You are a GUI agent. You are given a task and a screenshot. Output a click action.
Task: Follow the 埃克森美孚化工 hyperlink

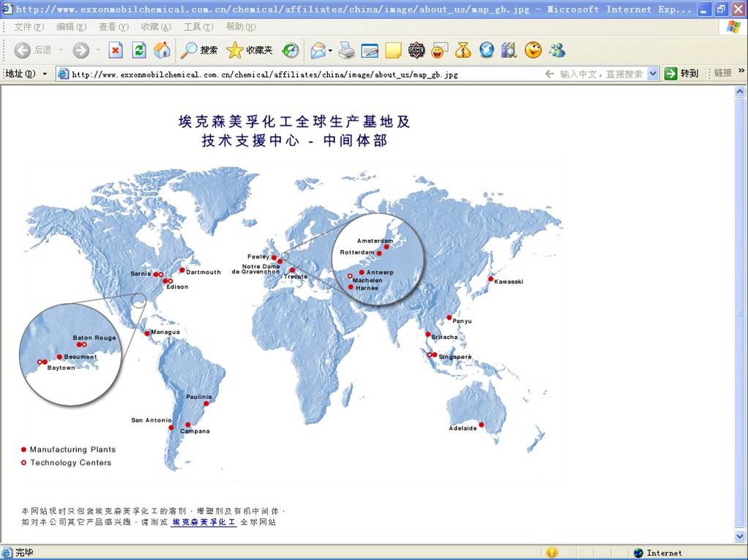(203, 523)
